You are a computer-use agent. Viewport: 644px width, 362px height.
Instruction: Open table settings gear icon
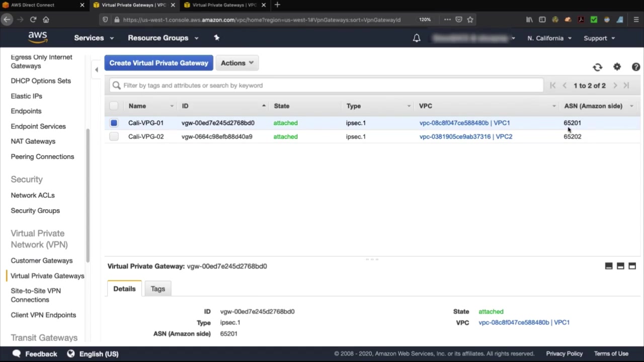617,67
